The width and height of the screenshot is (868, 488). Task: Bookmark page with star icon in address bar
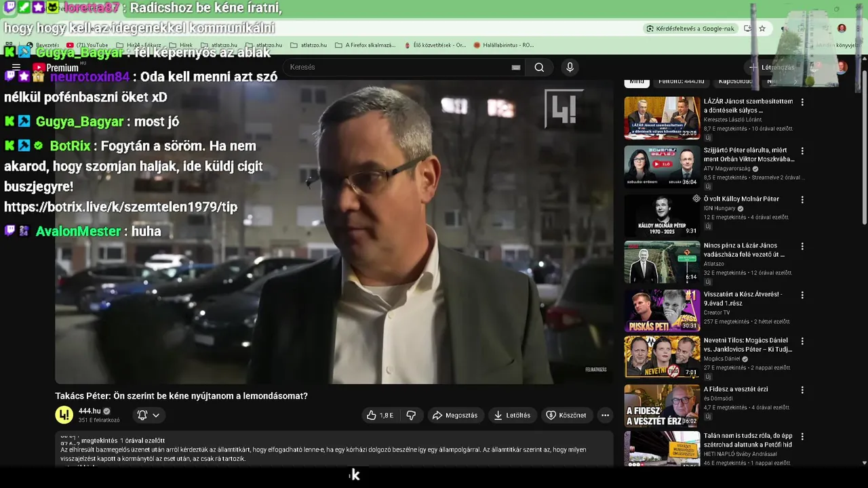[x=762, y=28]
